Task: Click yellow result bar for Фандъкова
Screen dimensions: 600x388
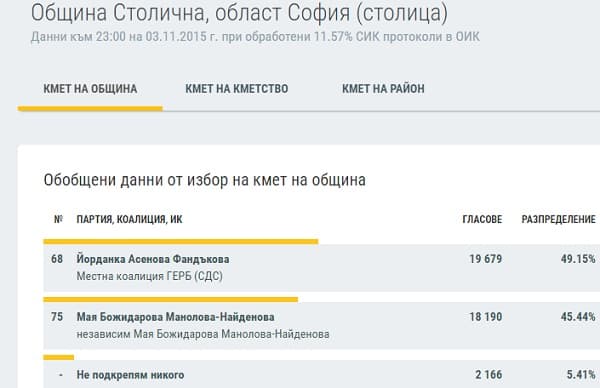Action: [x=181, y=241]
